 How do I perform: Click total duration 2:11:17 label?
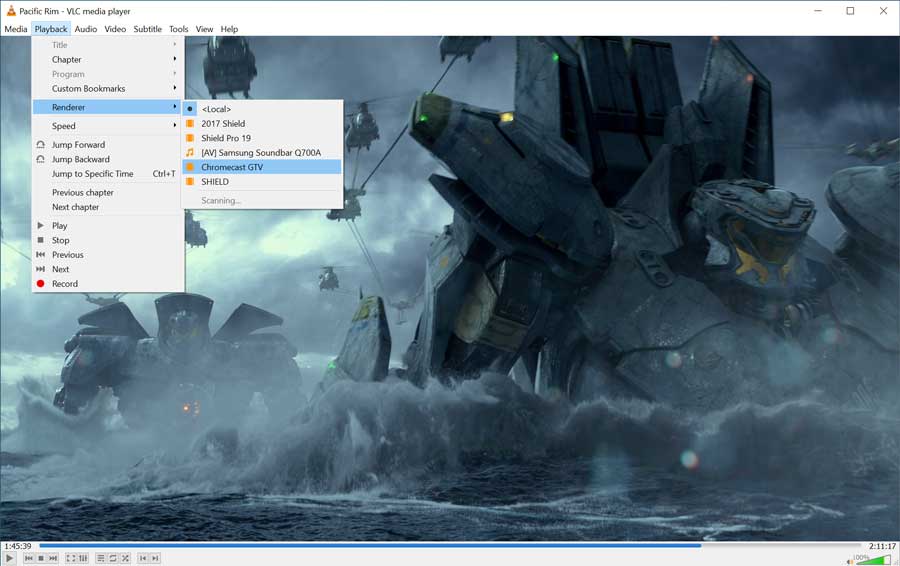coord(882,546)
